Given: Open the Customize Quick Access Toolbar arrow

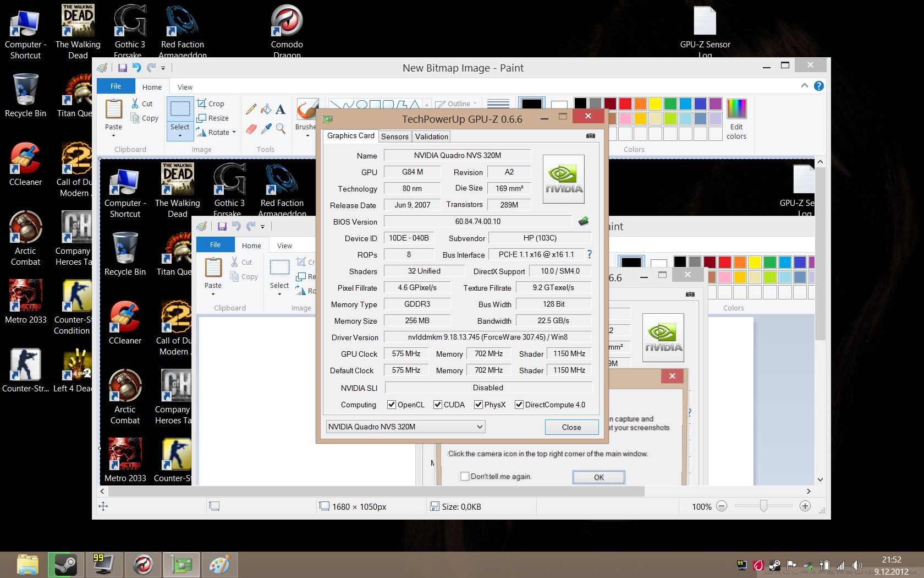Looking at the screenshot, I should point(163,68).
